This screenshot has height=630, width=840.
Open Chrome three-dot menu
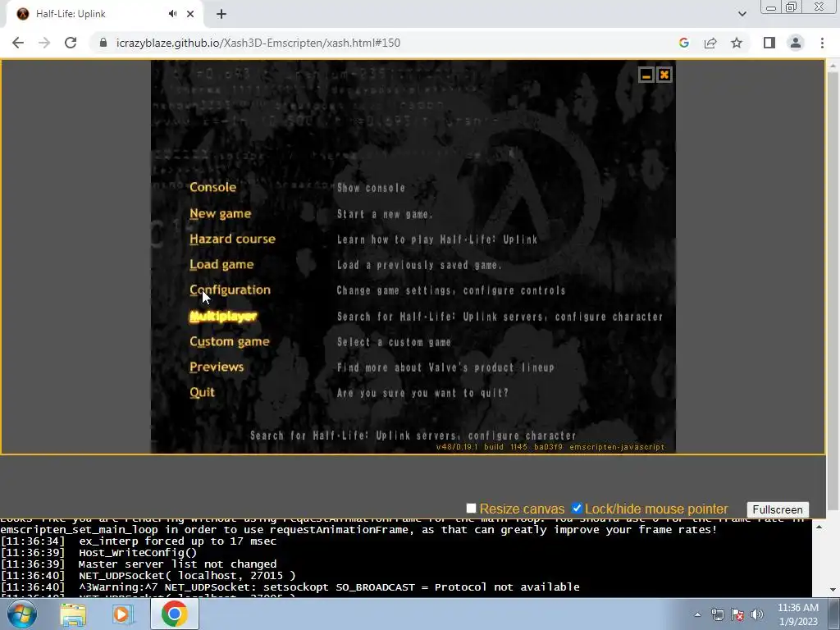click(x=822, y=43)
